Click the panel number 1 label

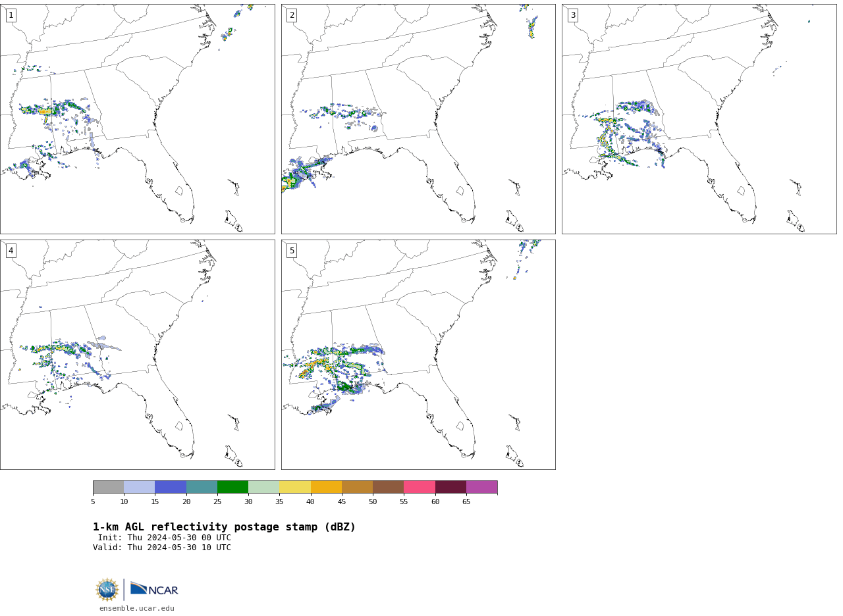coord(11,15)
